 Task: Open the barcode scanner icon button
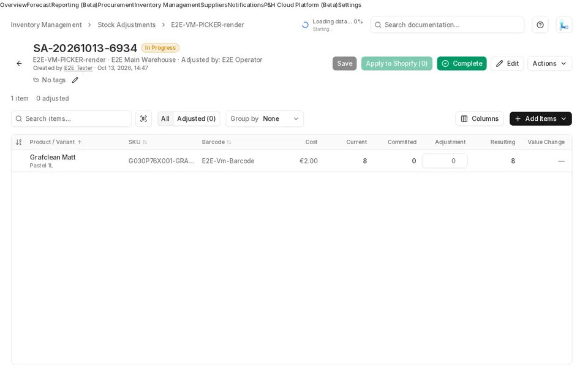pyautogui.click(x=143, y=118)
